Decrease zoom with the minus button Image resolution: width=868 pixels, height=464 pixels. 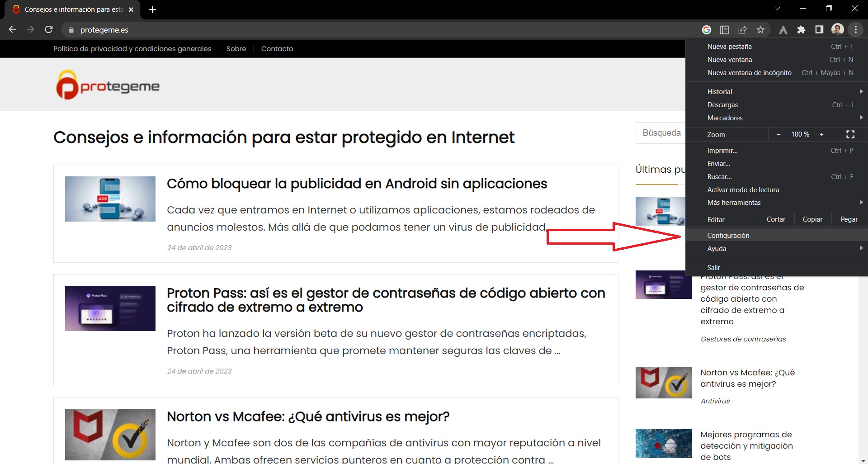[778, 134]
